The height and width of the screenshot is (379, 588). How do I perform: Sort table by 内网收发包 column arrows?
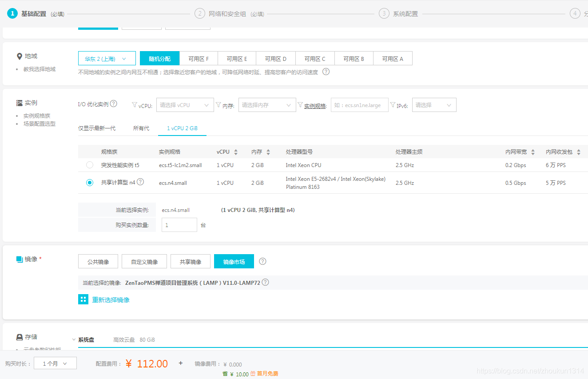pos(579,152)
